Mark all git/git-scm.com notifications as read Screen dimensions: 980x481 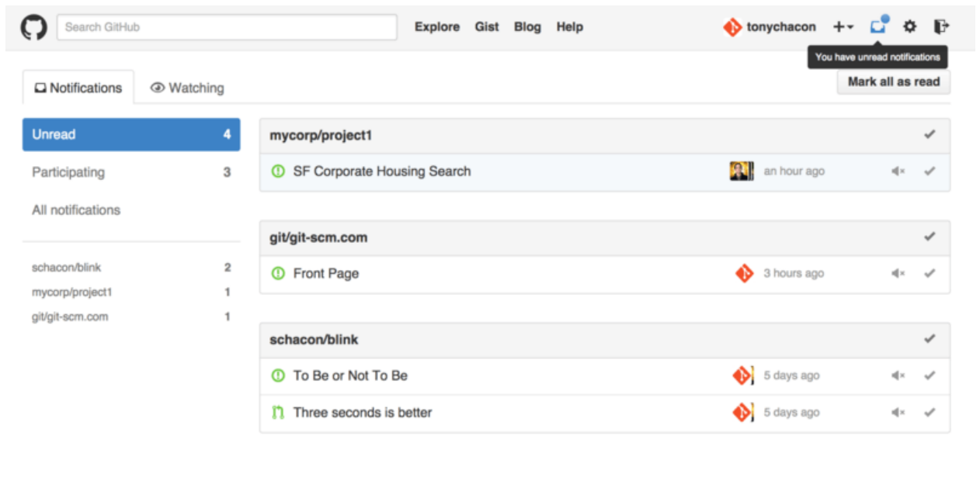pos(930,237)
